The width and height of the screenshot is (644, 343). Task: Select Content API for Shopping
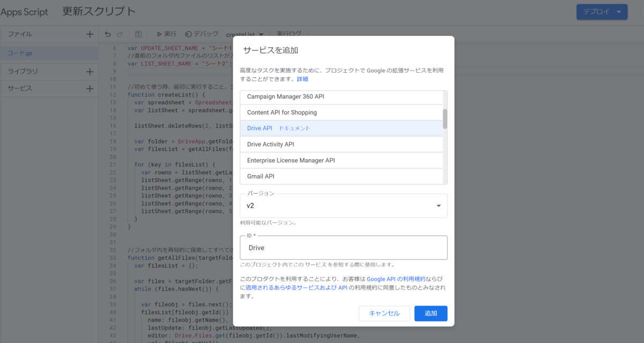342,113
